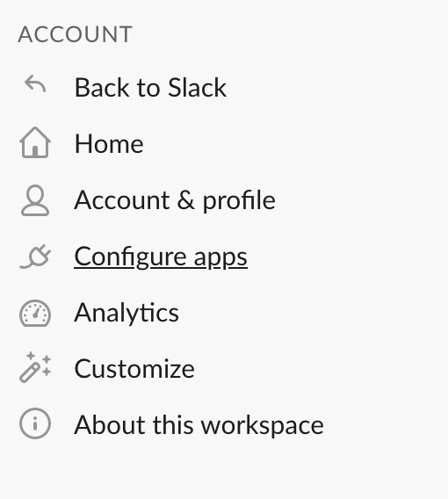Click the house icon beside Home
Screen dimensions: 448x499
[x=35, y=142]
